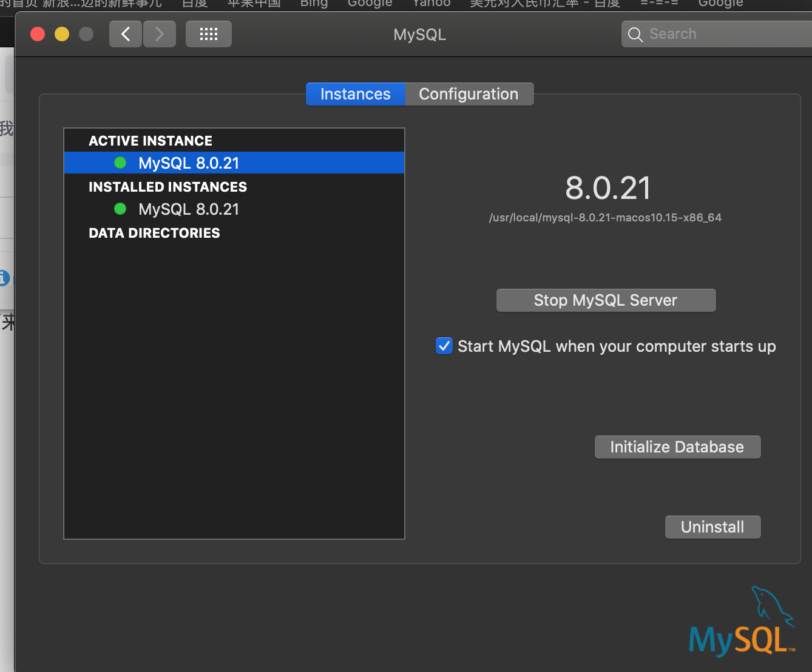The height and width of the screenshot is (672, 812).
Task: Stop MySQL Server
Action: [606, 300]
